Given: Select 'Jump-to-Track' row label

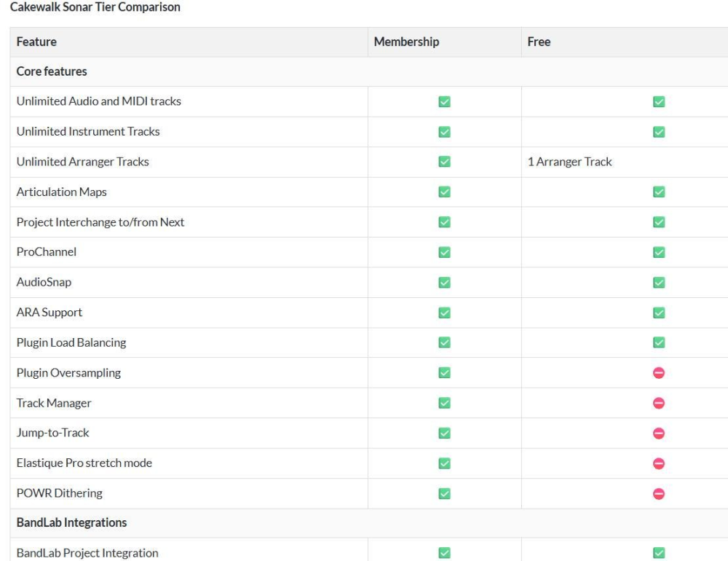Looking at the screenshot, I should 53,433.
